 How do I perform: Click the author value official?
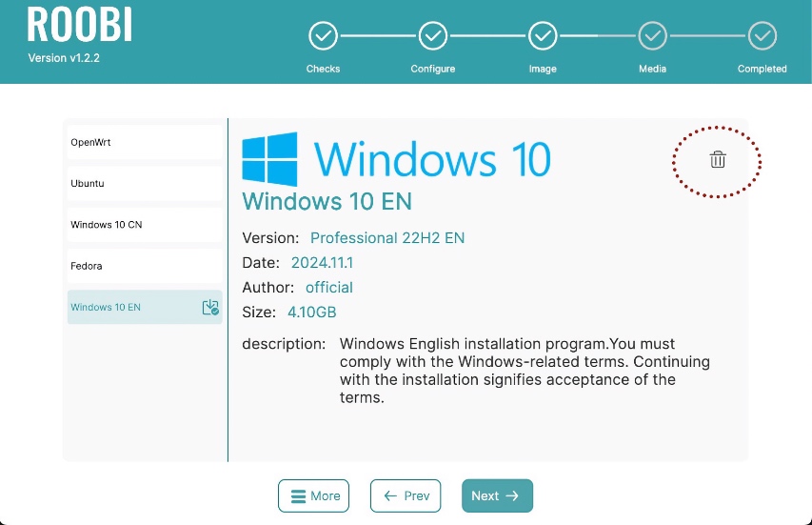pyautogui.click(x=328, y=287)
